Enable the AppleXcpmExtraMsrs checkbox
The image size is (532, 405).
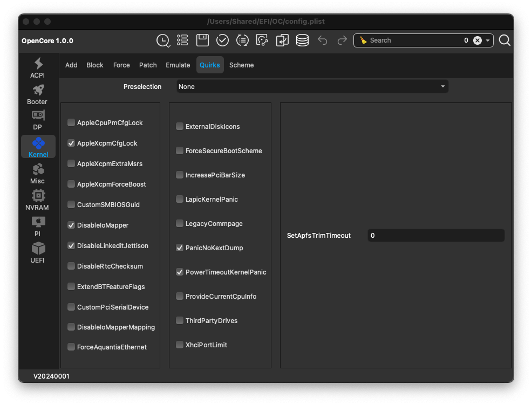coord(71,163)
